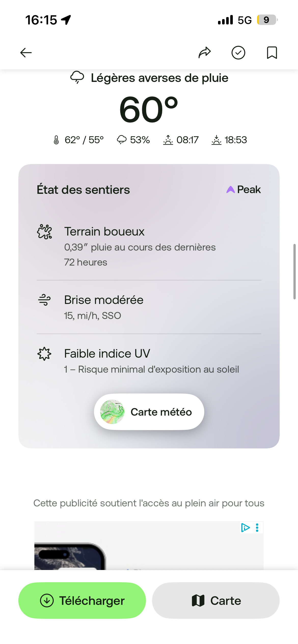Tap the sunrise time icon
Viewport: 298px width, 644px height.
[x=168, y=140]
